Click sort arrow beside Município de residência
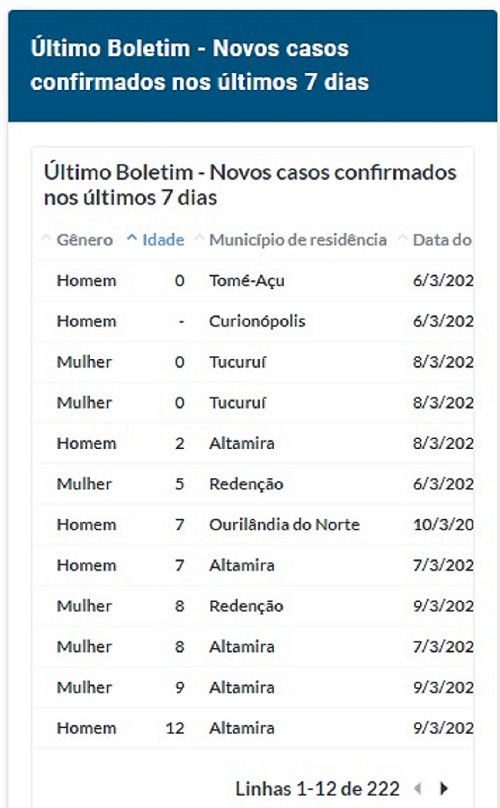The image size is (500, 808). click(199, 239)
